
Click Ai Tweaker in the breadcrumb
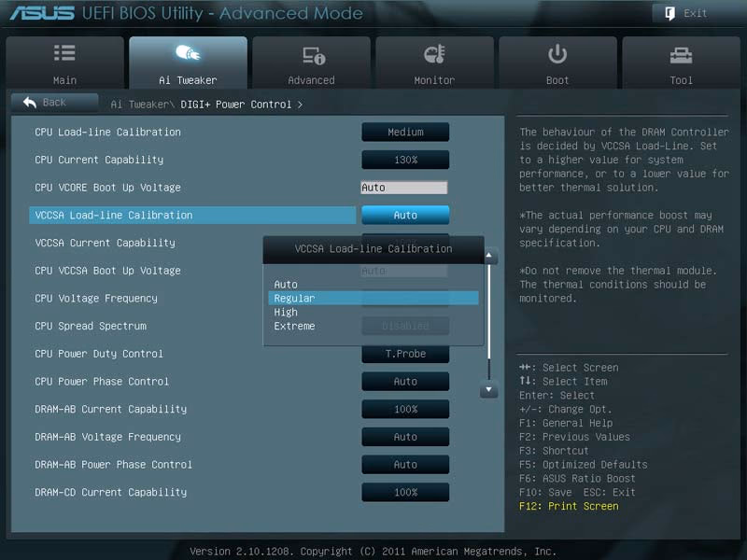(141, 105)
